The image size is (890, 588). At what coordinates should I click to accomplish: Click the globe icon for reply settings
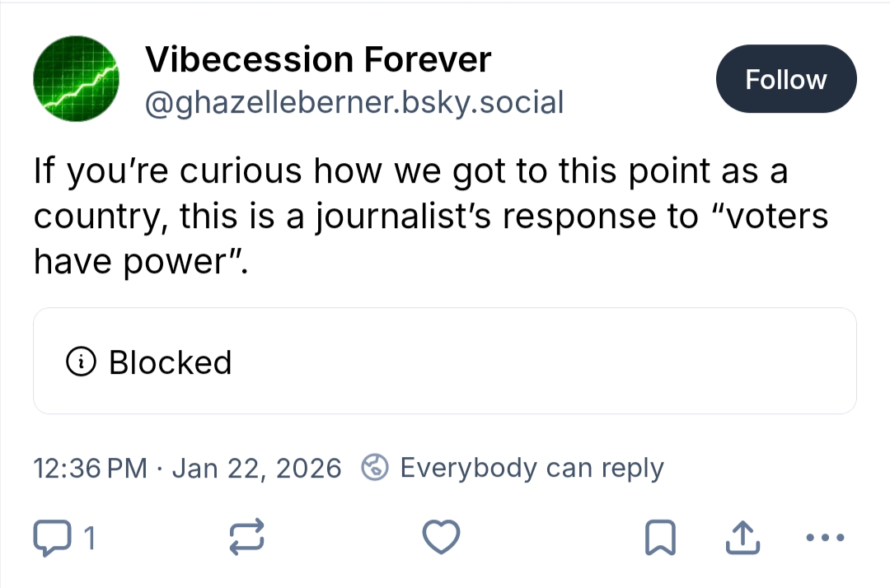[x=376, y=468]
